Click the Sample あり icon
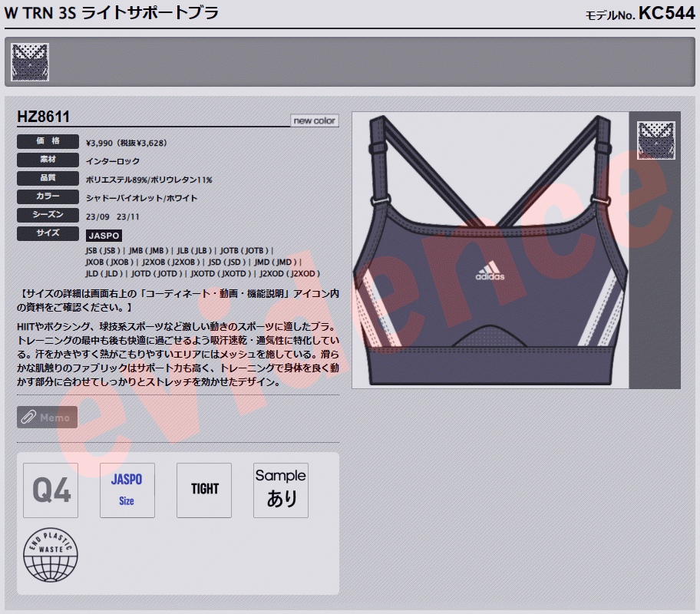Viewport: 700px width, 614px height. (281, 490)
